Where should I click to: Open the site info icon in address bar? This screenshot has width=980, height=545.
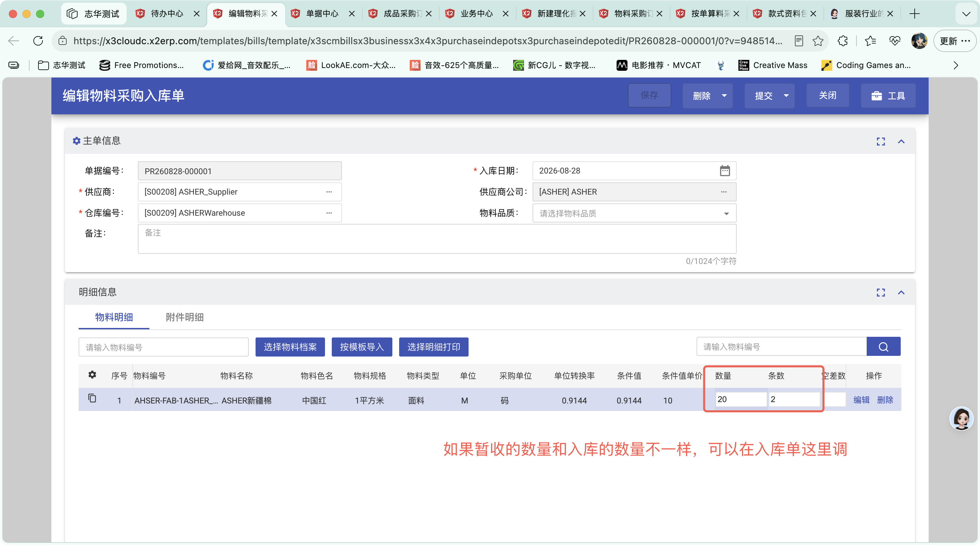click(62, 41)
